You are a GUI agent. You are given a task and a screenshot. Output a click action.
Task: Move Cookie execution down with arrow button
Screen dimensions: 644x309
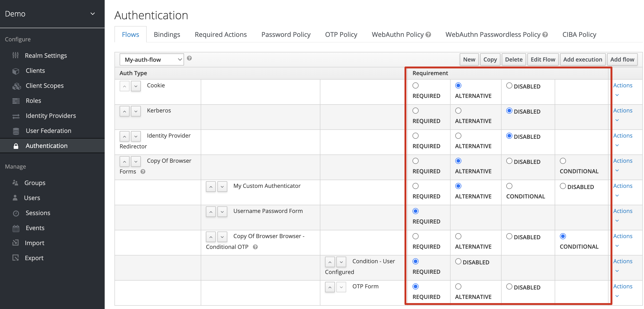[136, 86]
